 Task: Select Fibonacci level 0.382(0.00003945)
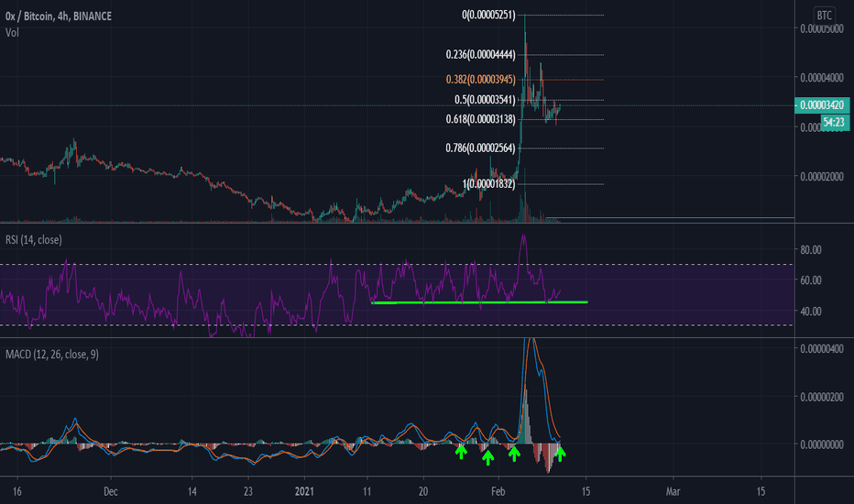pyautogui.click(x=480, y=80)
